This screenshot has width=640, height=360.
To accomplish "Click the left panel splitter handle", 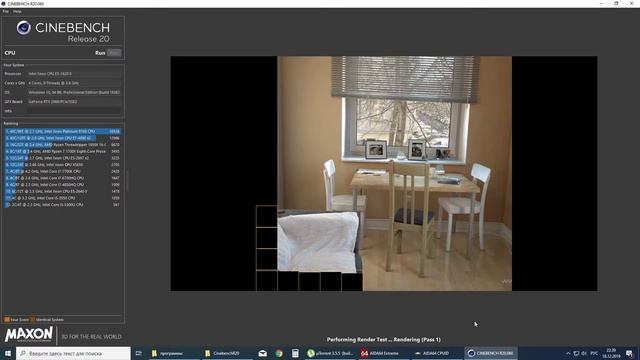I will pos(127,181).
